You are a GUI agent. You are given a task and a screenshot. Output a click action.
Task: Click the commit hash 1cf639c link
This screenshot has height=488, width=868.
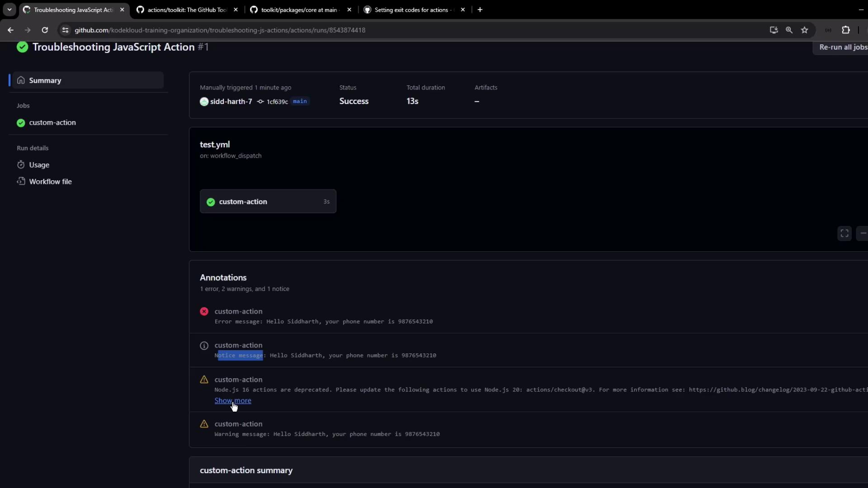coord(277,102)
